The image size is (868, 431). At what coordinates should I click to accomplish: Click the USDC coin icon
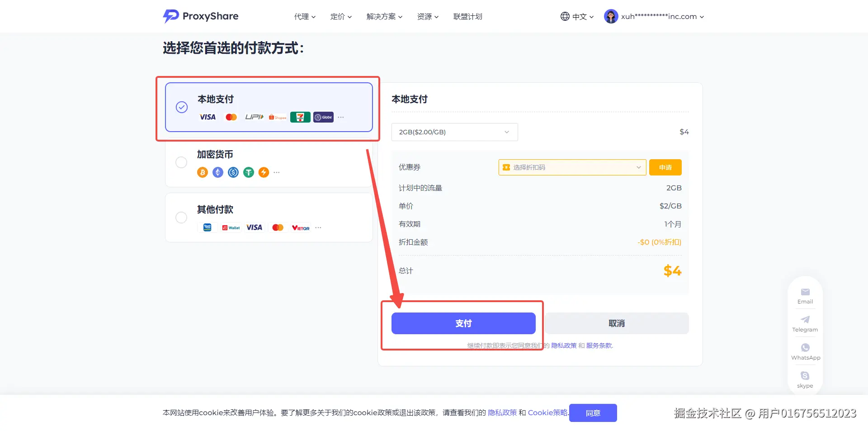[233, 172]
